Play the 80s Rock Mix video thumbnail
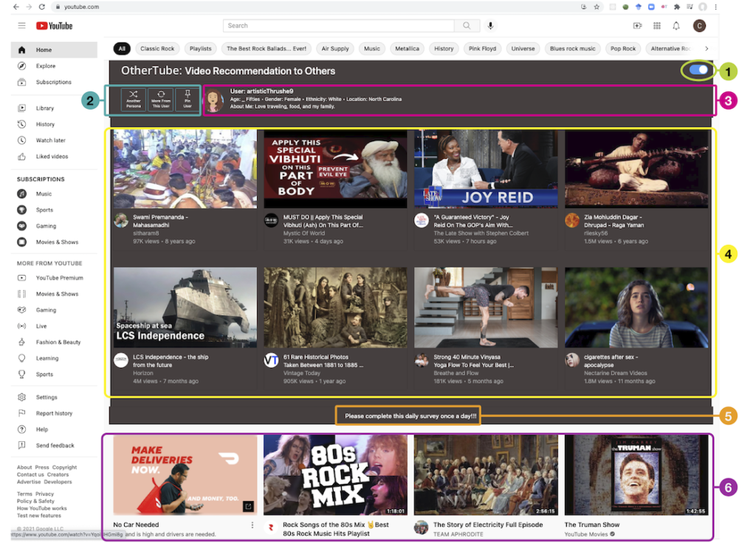The height and width of the screenshot is (543, 756). [x=336, y=475]
